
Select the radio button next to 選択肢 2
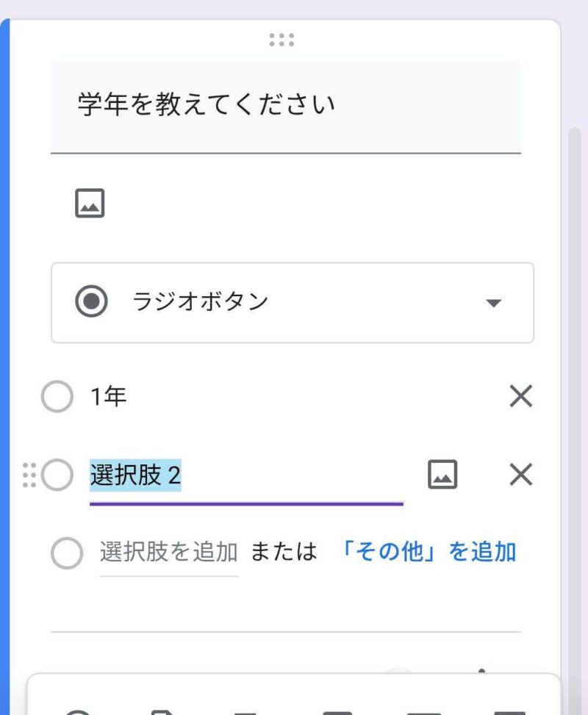[x=57, y=475]
